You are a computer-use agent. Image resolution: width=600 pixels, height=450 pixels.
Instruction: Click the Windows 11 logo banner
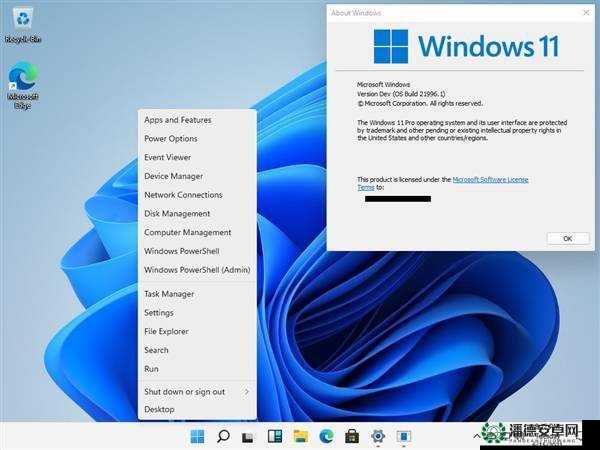pos(466,46)
